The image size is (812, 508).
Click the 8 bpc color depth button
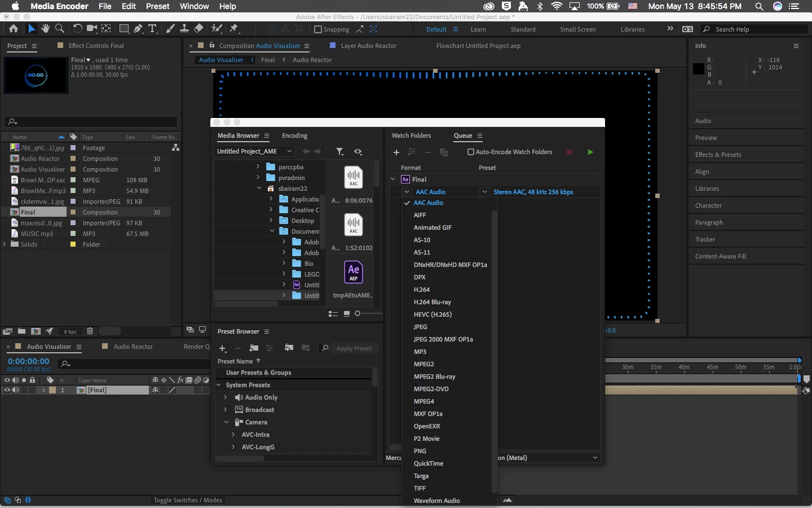pyautogui.click(x=70, y=331)
